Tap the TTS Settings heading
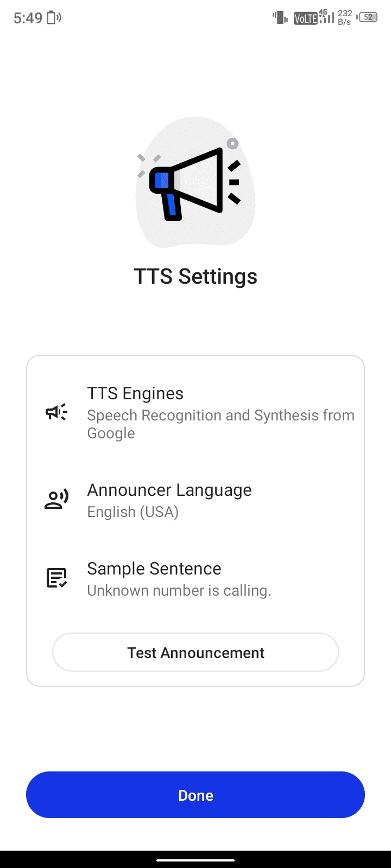 click(195, 277)
